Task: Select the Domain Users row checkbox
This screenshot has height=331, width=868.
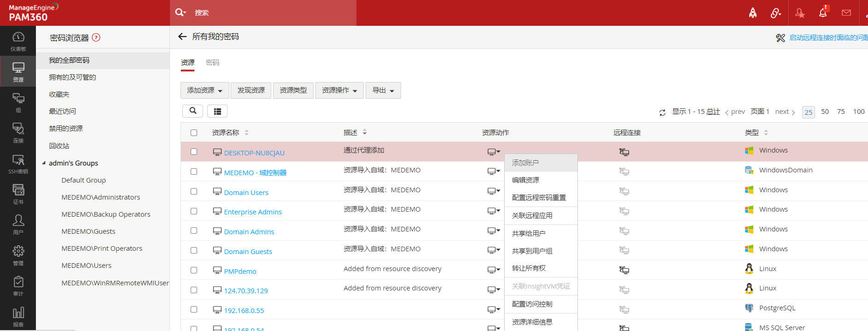Action: 194,191
